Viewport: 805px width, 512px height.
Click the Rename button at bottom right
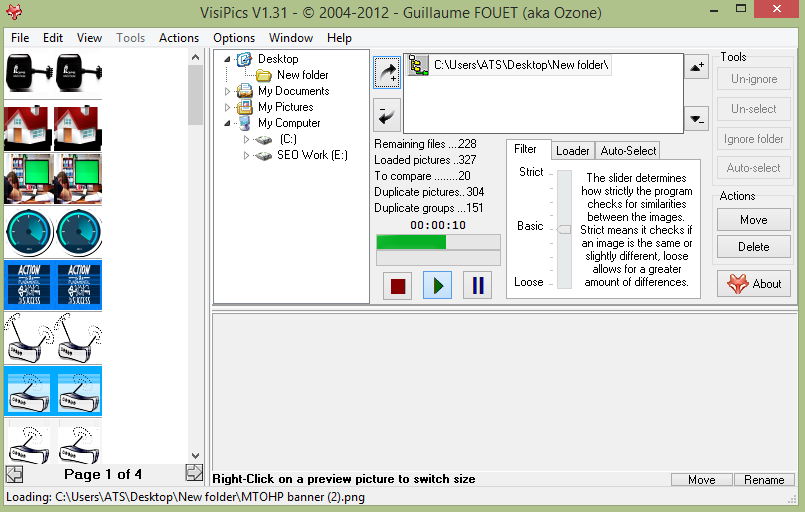click(764, 480)
